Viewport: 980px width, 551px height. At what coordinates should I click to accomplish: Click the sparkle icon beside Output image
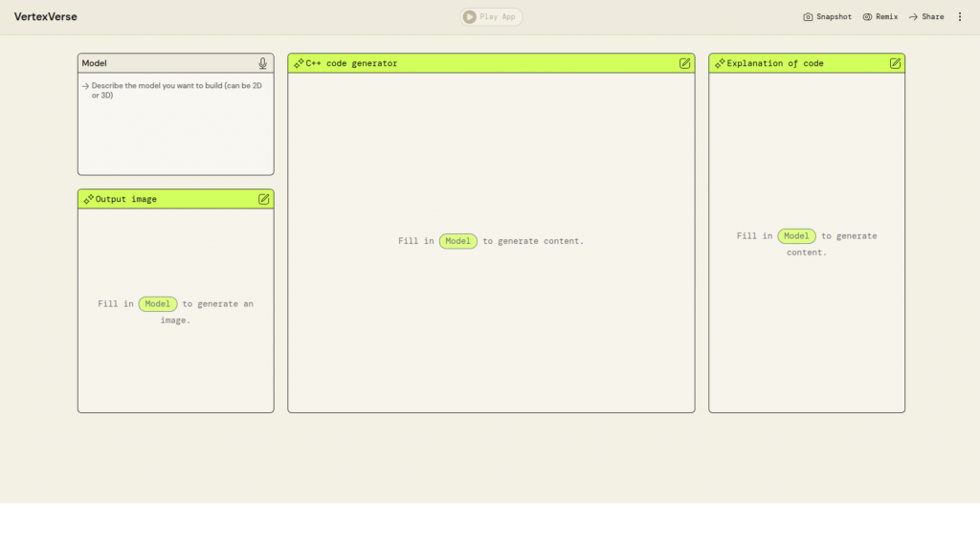88,199
